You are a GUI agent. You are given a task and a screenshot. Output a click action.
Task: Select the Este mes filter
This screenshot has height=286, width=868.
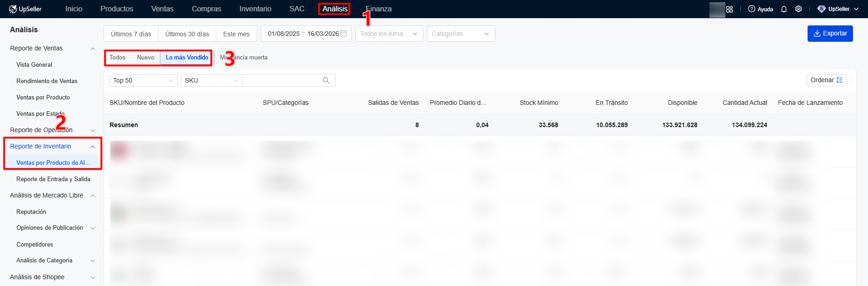point(236,34)
